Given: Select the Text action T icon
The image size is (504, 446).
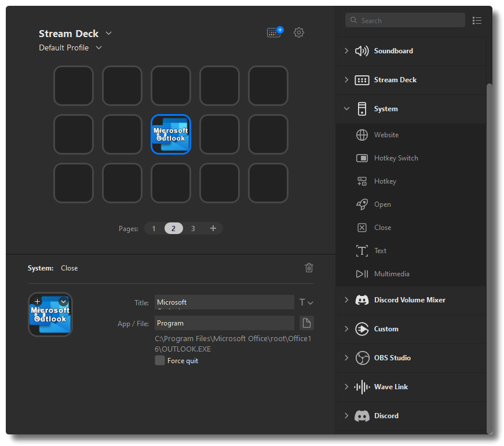Looking at the screenshot, I should (362, 251).
